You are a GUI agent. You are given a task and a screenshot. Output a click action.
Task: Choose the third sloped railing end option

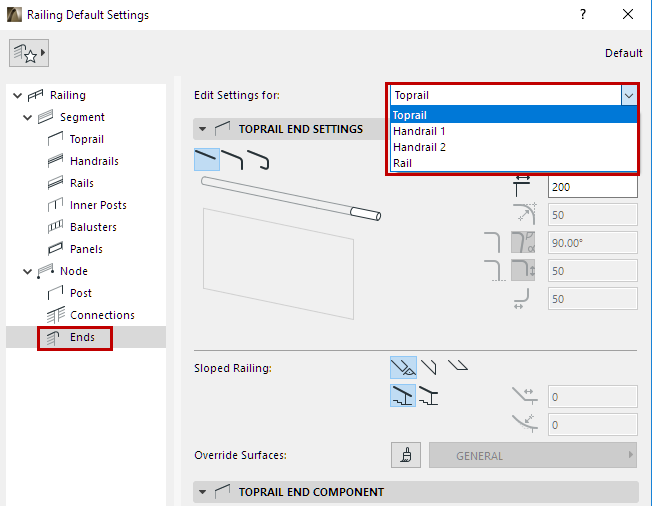pos(458,367)
